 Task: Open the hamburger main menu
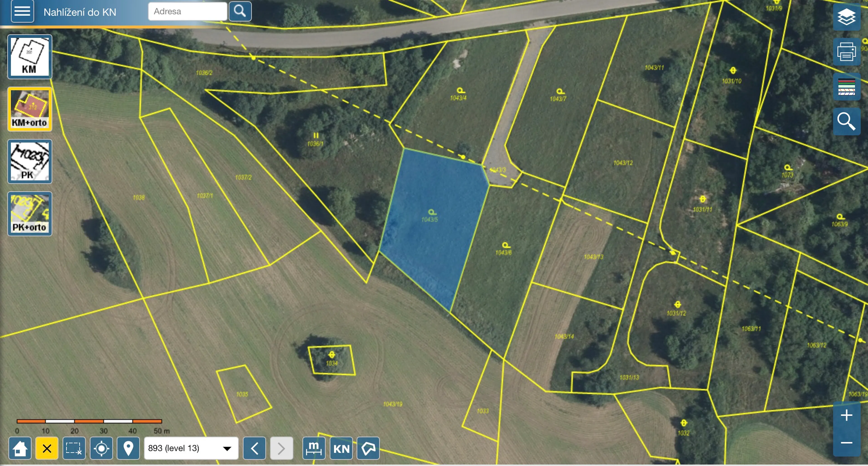(x=22, y=12)
